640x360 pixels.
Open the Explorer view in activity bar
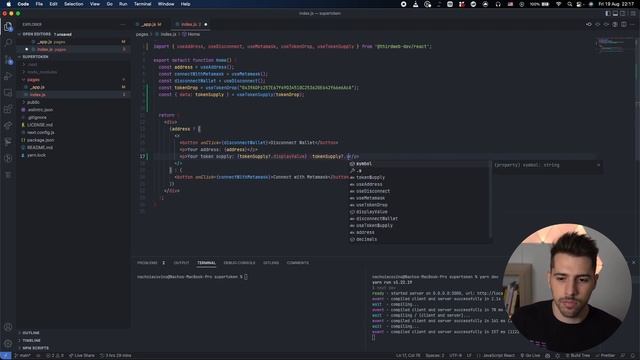(8, 27)
